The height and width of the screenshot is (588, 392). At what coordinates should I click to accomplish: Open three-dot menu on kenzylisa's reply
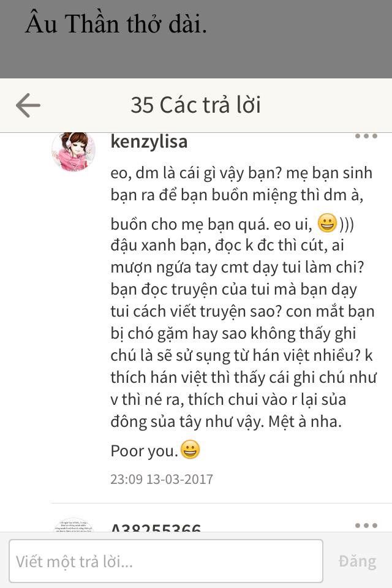366,136
